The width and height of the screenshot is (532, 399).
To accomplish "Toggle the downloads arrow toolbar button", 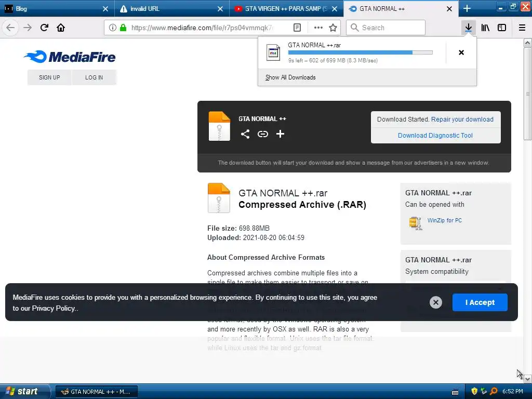I will click(x=468, y=28).
